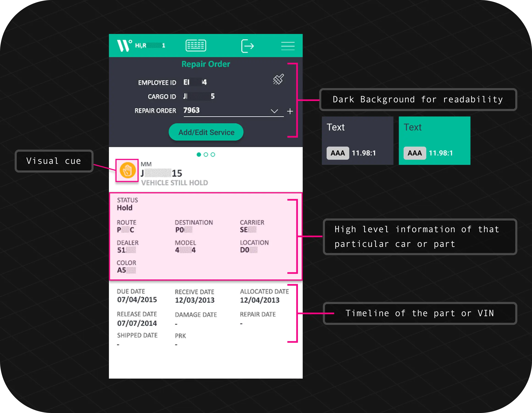The width and height of the screenshot is (532, 413).
Task: Click the Allocated Date 12/04/2013
Action: click(260, 300)
